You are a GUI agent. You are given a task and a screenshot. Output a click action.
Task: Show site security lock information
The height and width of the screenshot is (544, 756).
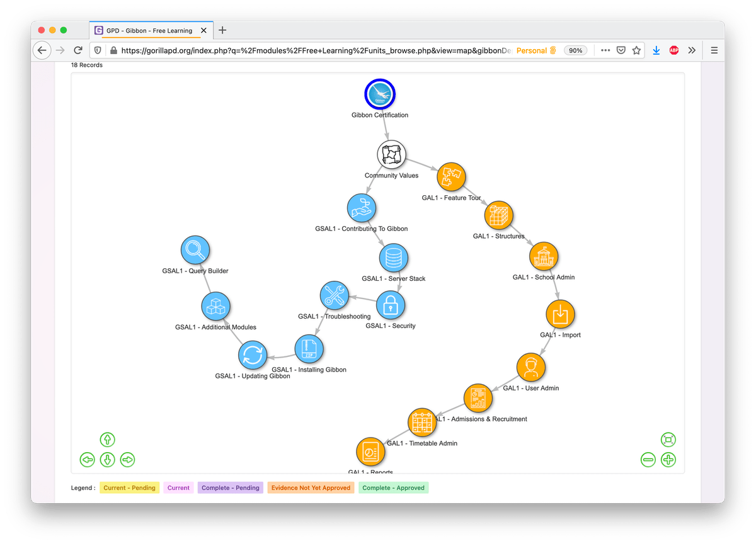[113, 50]
